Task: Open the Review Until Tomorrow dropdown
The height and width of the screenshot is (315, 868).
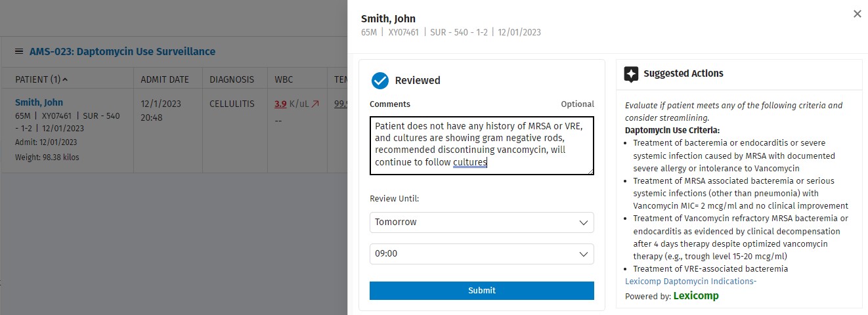Action: coord(481,222)
